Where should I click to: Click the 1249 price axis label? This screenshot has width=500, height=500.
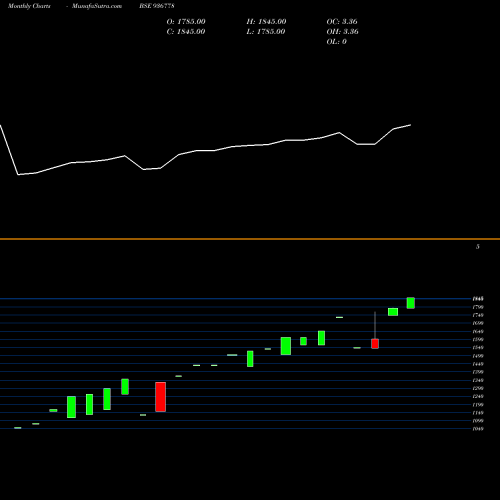pyautogui.click(x=478, y=396)
